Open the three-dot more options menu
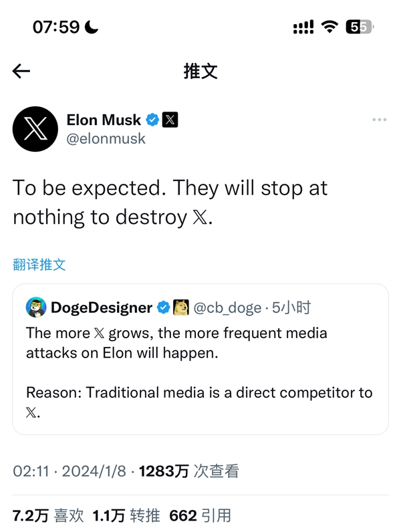Image resolution: width=401 pixels, height=532 pixels. point(379,120)
